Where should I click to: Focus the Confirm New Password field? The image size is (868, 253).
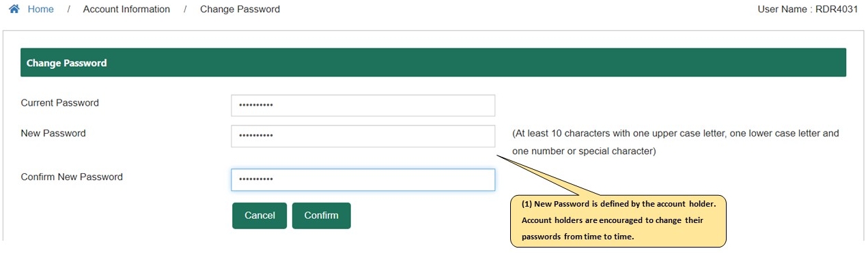point(363,179)
